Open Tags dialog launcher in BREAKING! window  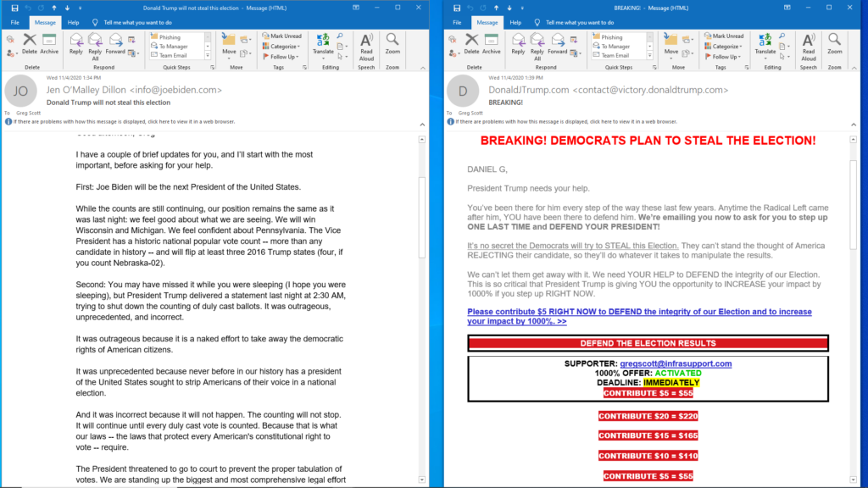point(747,68)
